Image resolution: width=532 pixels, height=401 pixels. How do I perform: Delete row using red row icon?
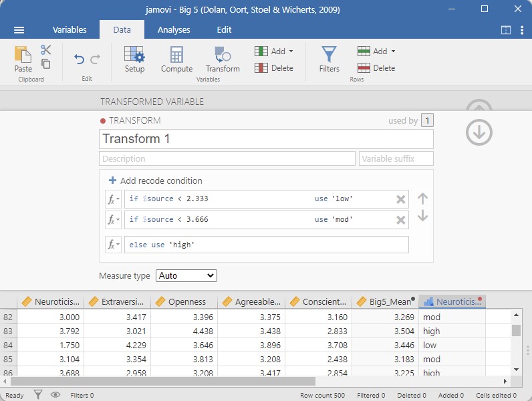tap(364, 68)
